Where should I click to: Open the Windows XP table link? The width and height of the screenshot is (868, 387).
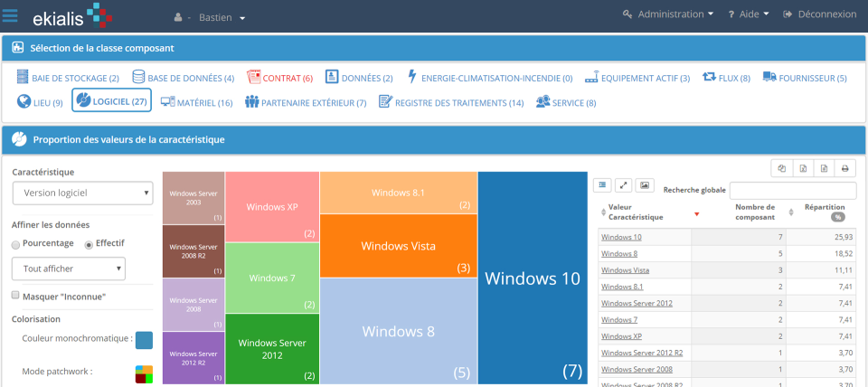click(x=621, y=336)
